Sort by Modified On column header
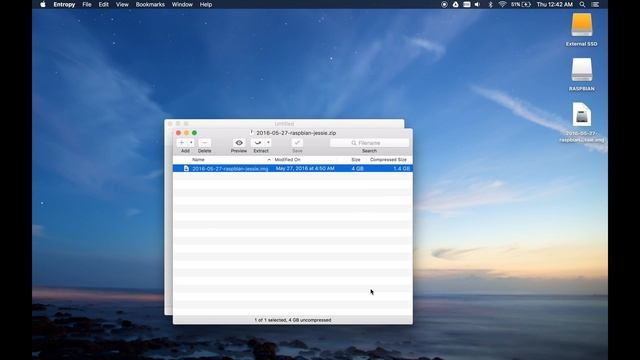Image resolution: width=640 pixels, height=360 pixels. tap(287, 160)
